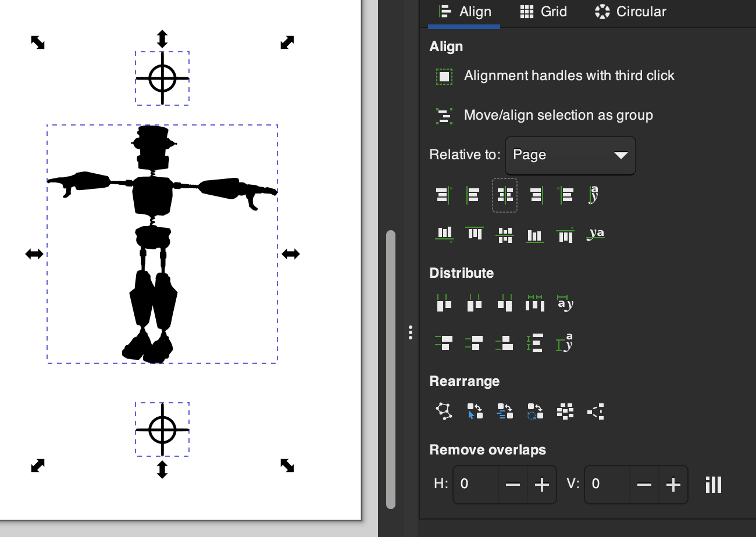Click the unclump objects icon

595,411
